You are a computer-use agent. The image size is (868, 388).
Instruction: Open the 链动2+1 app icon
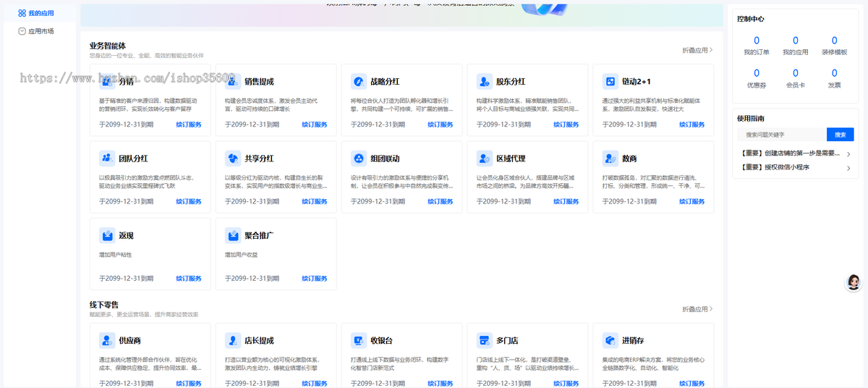pyautogui.click(x=610, y=82)
